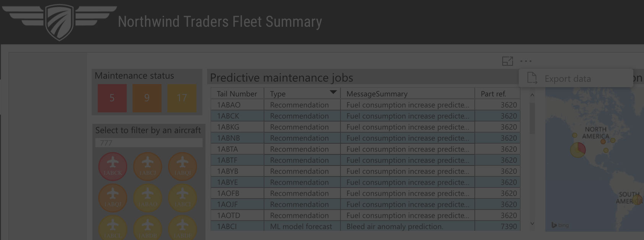Viewport: 644px width, 240px height.
Task: Filter by the 1ABAO aircraft icon
Action: (x=147, y=198)
